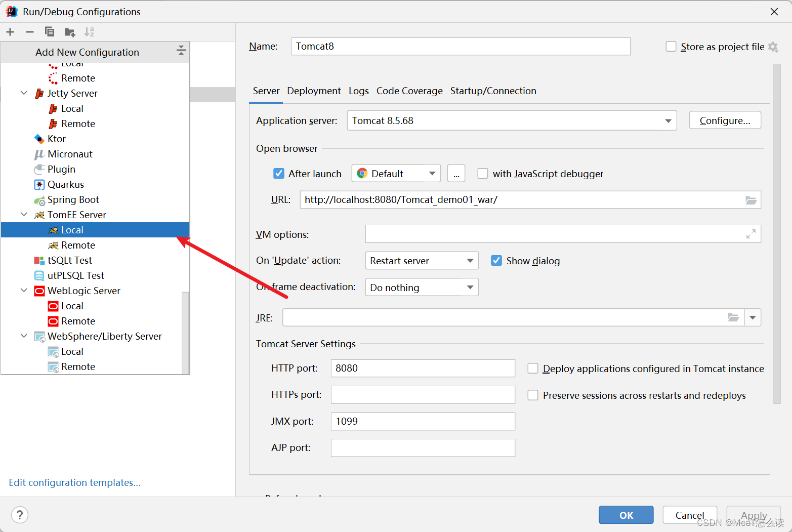Switch to the Startup/Connection tab
Screen dimensions: 792x532
pyautogui.click(x=493, y=91)
